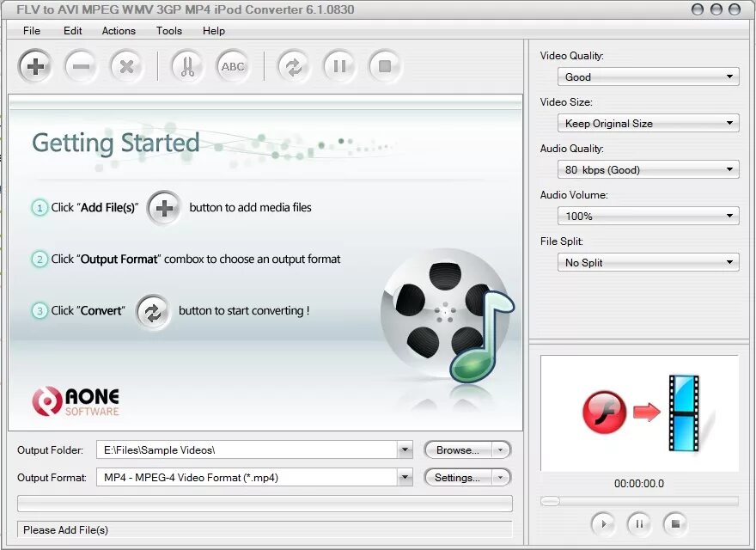Click the Settings... button
Image resolution: width=756 pixels, height=550 pixels.
tap(458, 478)
